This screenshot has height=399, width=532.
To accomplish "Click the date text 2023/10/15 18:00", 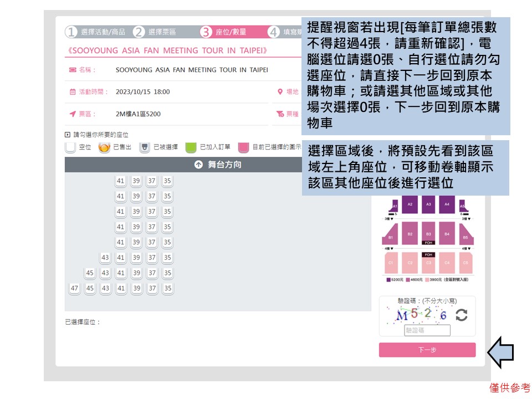I will tap(143, 92).
